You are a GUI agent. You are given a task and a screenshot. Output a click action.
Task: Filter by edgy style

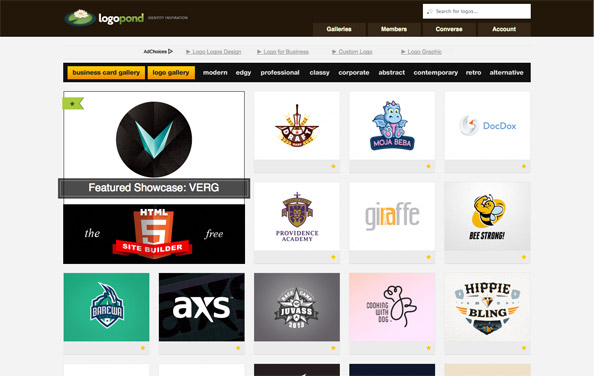243,73
